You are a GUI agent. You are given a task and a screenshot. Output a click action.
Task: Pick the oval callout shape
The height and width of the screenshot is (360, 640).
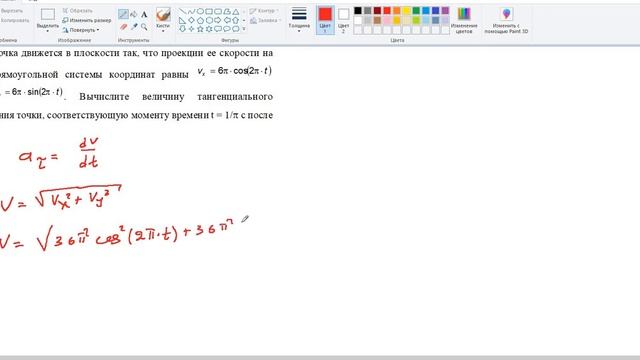pyautogui.click(x=227, y=29)
